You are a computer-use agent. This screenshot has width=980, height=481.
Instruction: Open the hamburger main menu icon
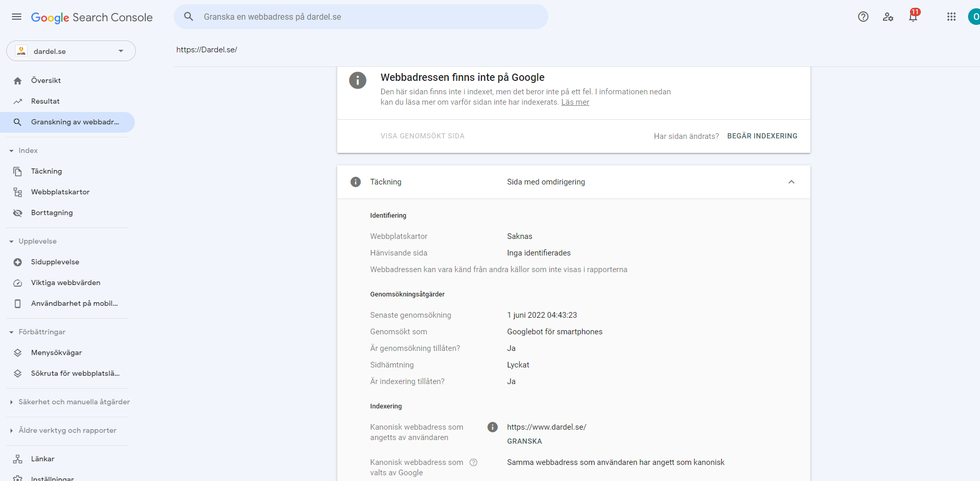tap(17, 17)
